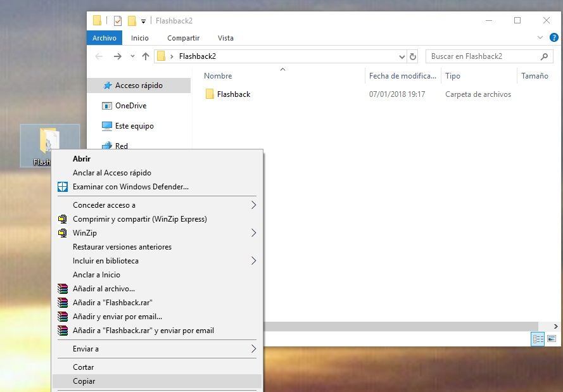Switch to large icons view
Screen dimensions: 563x392
tap(551, 339)
